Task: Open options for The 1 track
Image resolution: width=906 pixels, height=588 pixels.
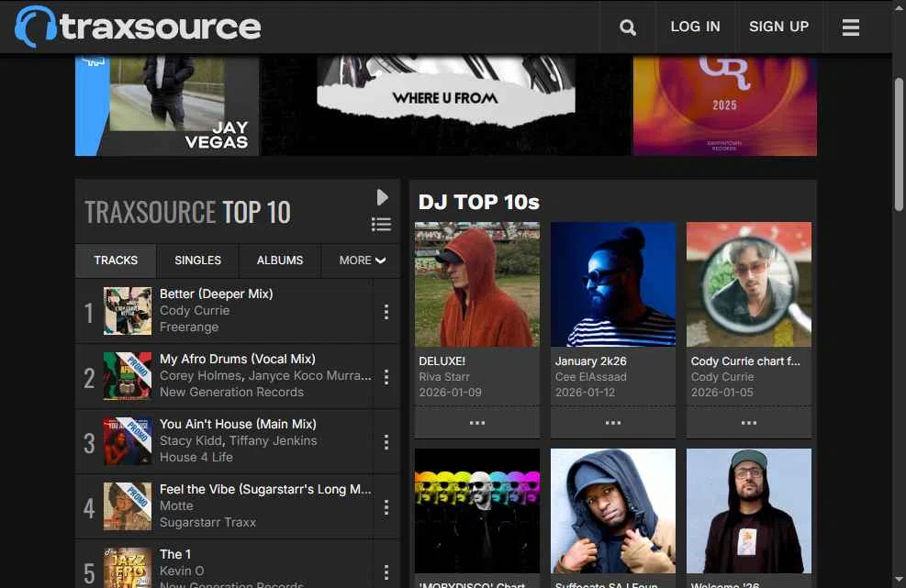Action: [386, 572]
